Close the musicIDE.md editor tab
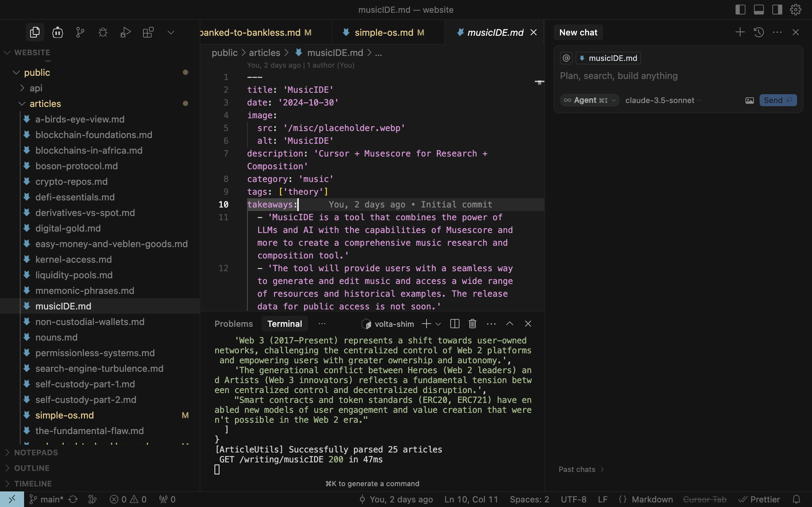812x507 pixels. 533,33
